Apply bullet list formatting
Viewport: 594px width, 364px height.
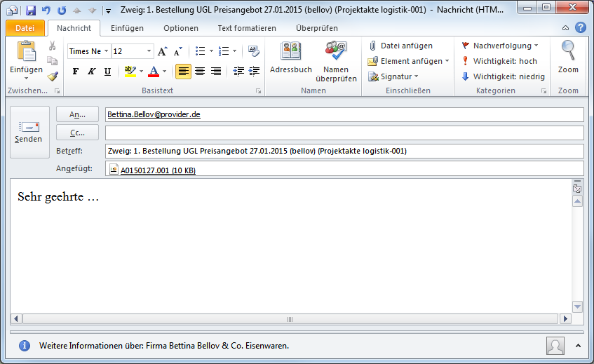click(x=200, y=51)
